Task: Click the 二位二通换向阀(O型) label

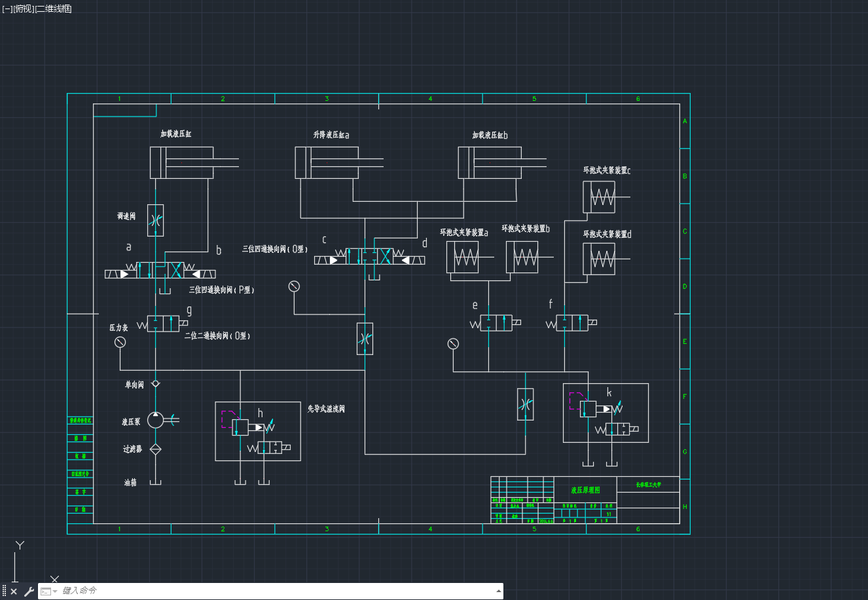Action: pyautogui.click(x=217, y=335)
